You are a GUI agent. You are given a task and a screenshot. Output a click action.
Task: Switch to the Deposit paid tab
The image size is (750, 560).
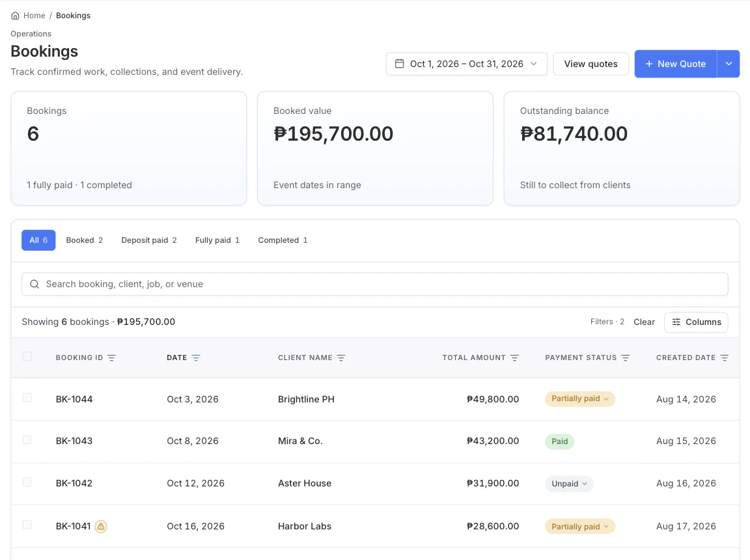(x=148, y=240)
